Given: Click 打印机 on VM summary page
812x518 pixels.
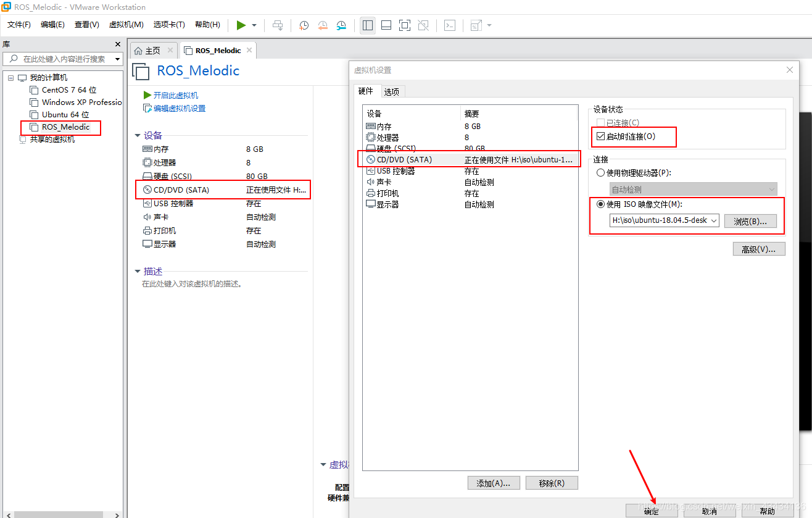Looking at the screenshot, I should pos(159,231).
